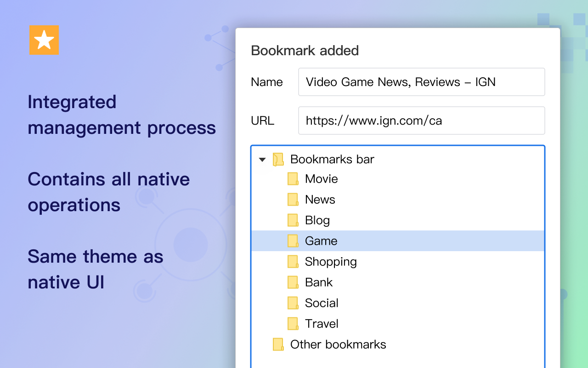
Task: Click the Bookmarks bar folder icon
Action: [x=278, y=160]
